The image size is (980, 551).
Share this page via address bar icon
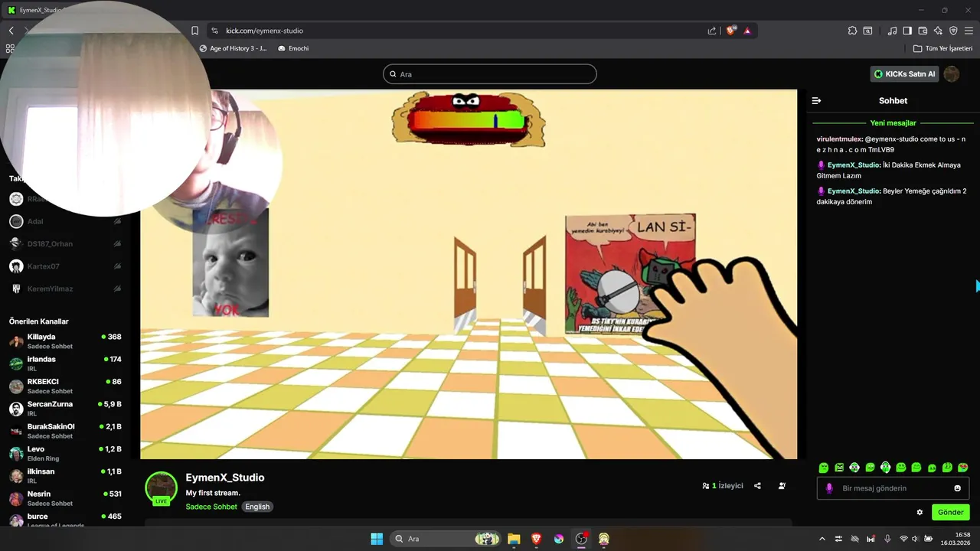(x=712, y=31)
